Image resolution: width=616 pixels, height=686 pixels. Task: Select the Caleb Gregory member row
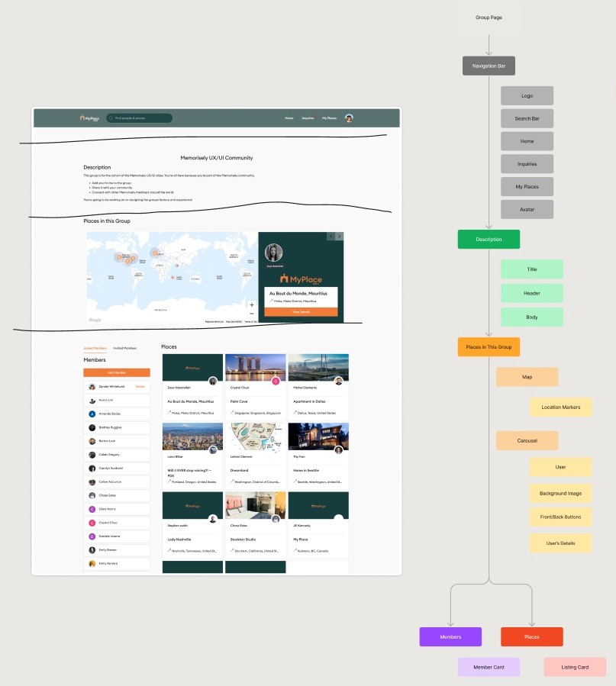117,455
